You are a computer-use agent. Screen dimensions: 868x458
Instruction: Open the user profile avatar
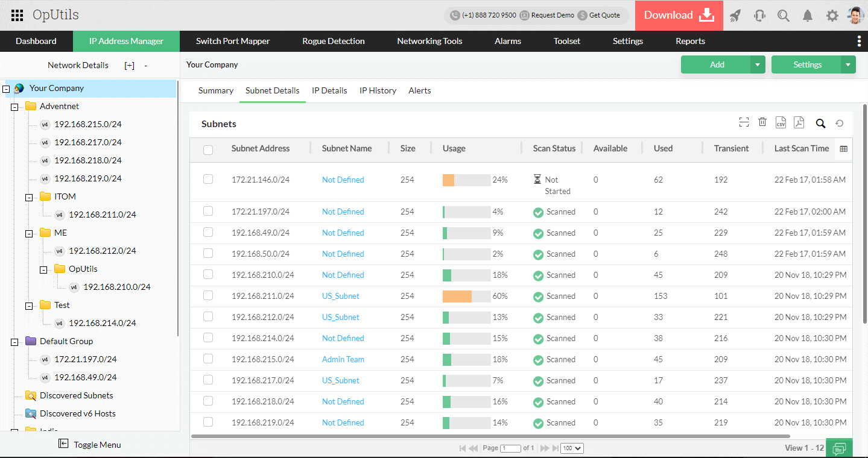(x=855, y=16)
